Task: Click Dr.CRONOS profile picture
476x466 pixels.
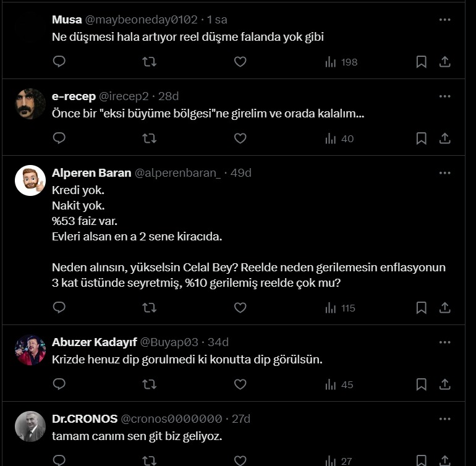Action: click(30, 426)
